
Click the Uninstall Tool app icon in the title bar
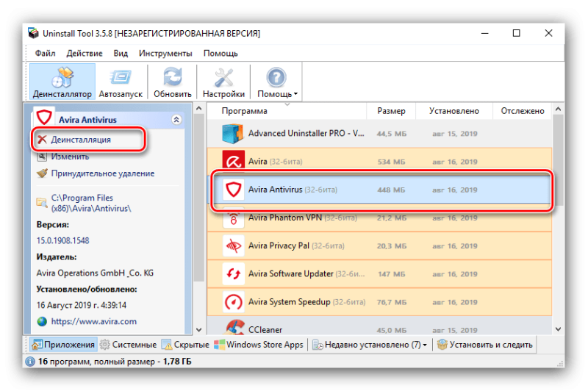click(x=33, y=33)
